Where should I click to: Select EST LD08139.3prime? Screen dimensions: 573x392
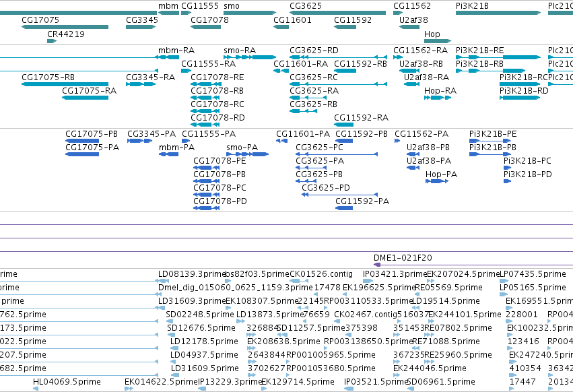tap(162, 281)
